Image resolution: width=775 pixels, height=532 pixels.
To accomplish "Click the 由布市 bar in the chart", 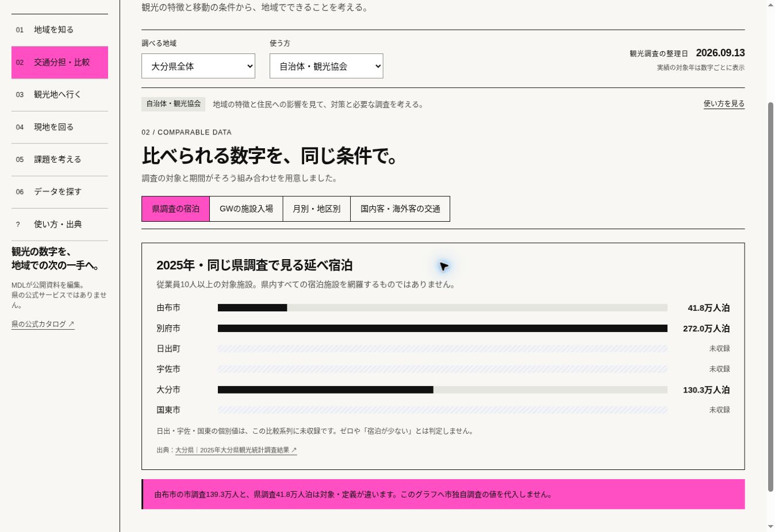I will [x=252, y=308].
